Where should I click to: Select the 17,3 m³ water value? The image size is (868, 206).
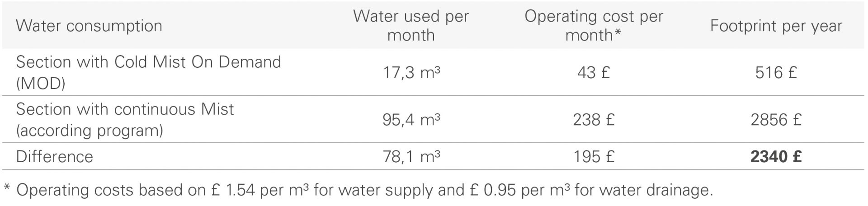point(410,73)
